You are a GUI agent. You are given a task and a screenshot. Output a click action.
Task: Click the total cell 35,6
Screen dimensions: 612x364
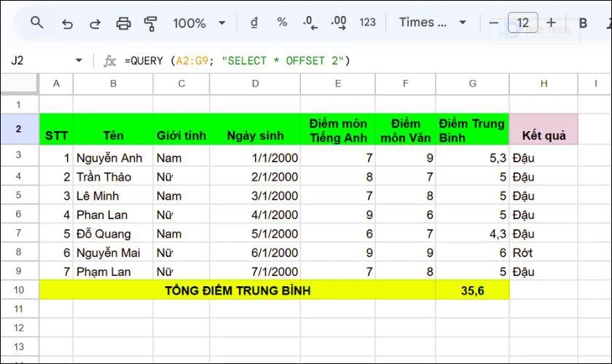(472, 290)
